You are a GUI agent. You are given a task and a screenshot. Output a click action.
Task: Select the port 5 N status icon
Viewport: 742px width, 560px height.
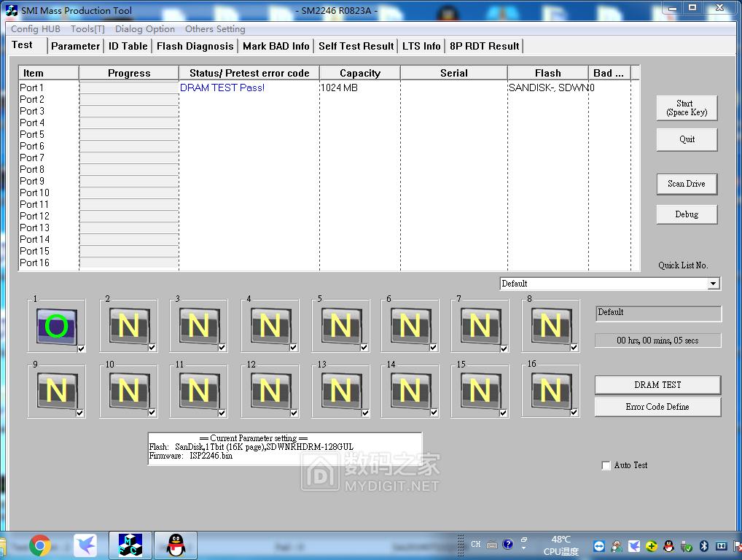[x=340, y=325]
